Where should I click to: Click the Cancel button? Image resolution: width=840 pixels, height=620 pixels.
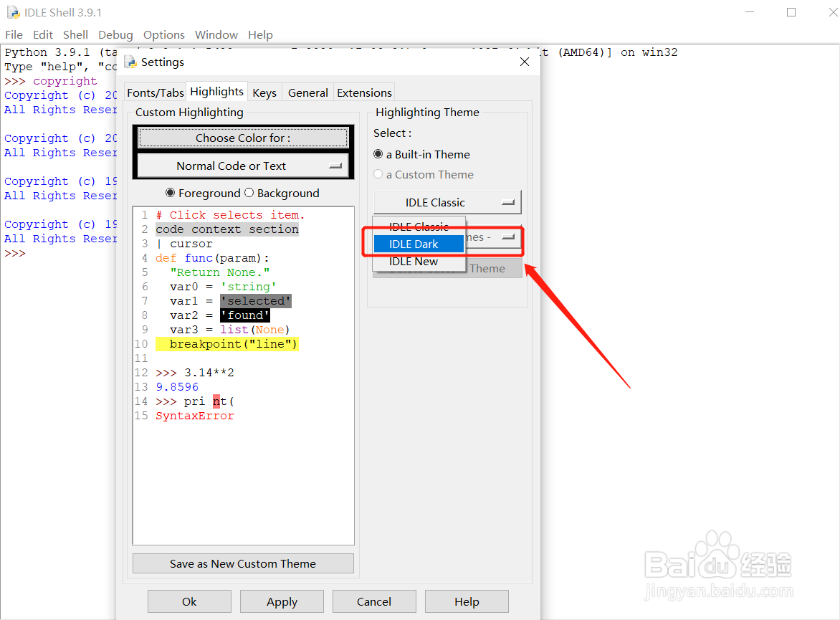click(374, 601)
